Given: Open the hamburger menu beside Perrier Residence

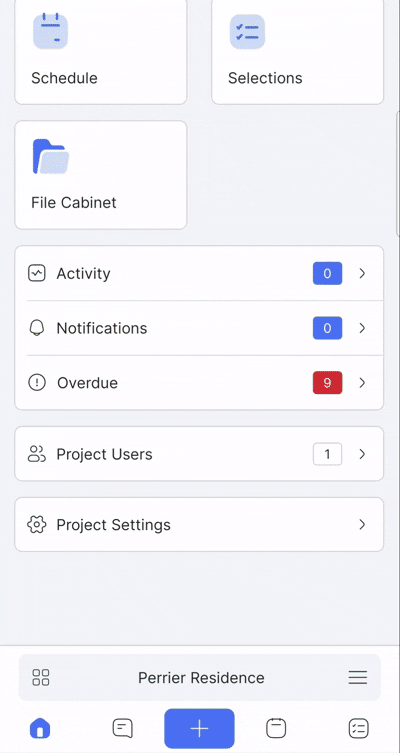Looking at the screenshot, I should click(358, 678).
